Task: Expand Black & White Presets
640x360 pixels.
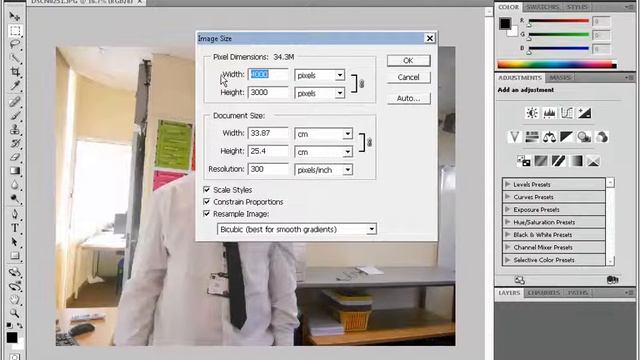Action: click(508, 235)
